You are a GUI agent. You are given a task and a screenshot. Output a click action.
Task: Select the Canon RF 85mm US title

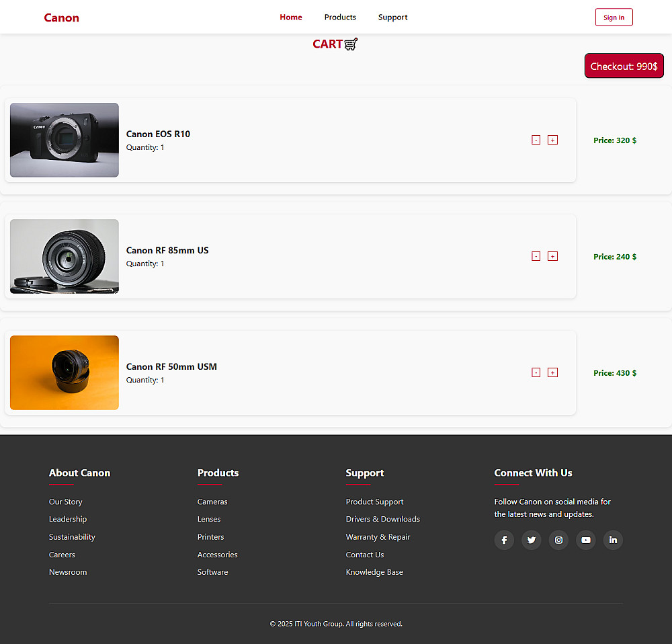(x=167, y=250)
